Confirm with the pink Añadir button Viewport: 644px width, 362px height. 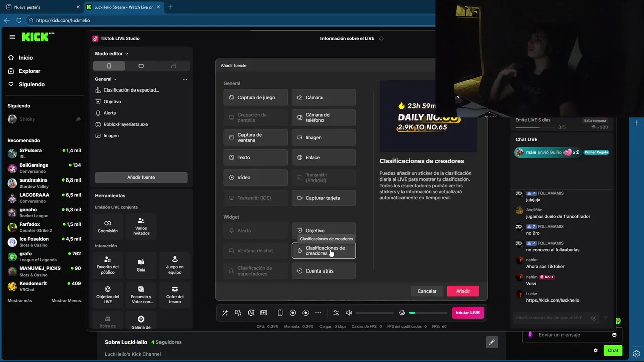pos(463,291)
